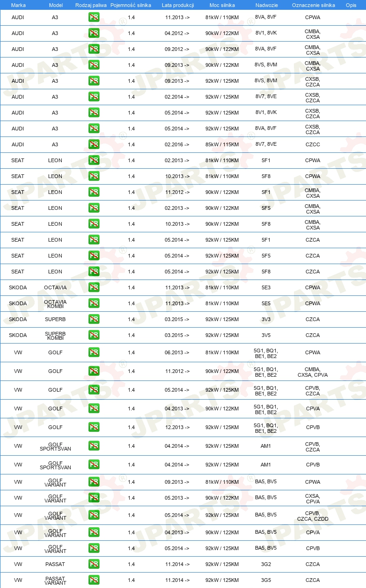The image size is (366, 588).
Task: Click fuel icon in Audi A3 09.2012 row
Action: coord(94,49)
